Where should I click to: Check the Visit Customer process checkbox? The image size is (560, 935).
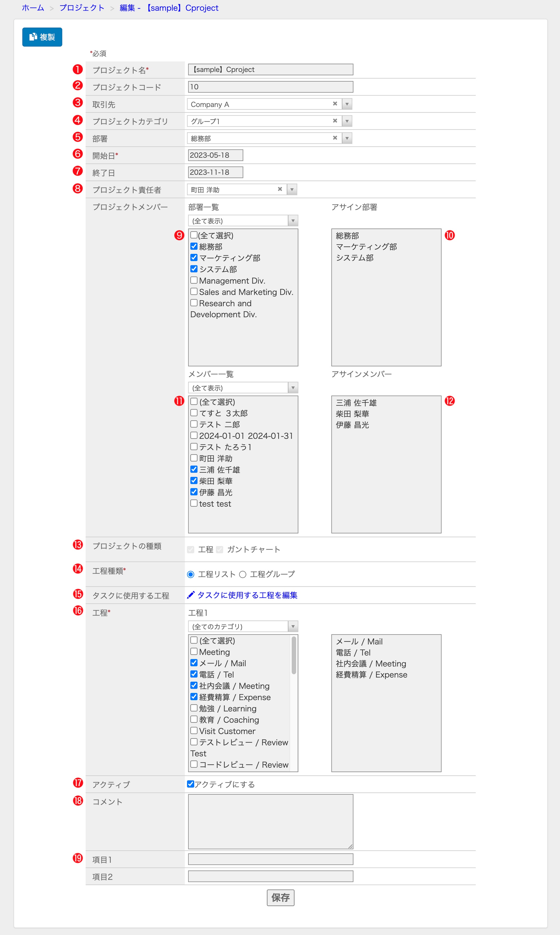click(194, 731)
